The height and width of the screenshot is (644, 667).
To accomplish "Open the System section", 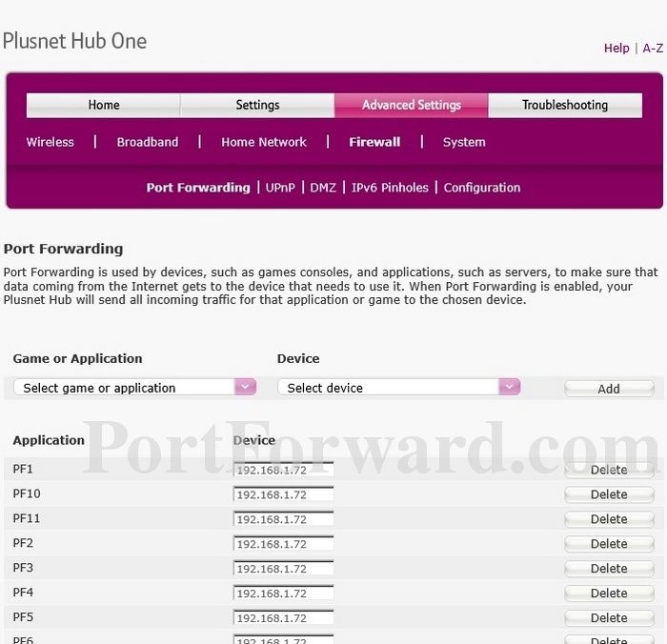I will (464, 142).
